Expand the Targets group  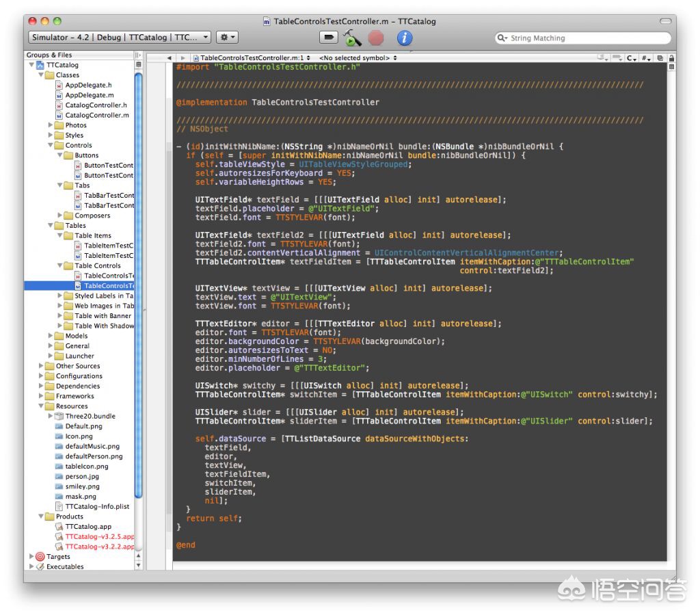pyautogui.click(x=31, y=556)
